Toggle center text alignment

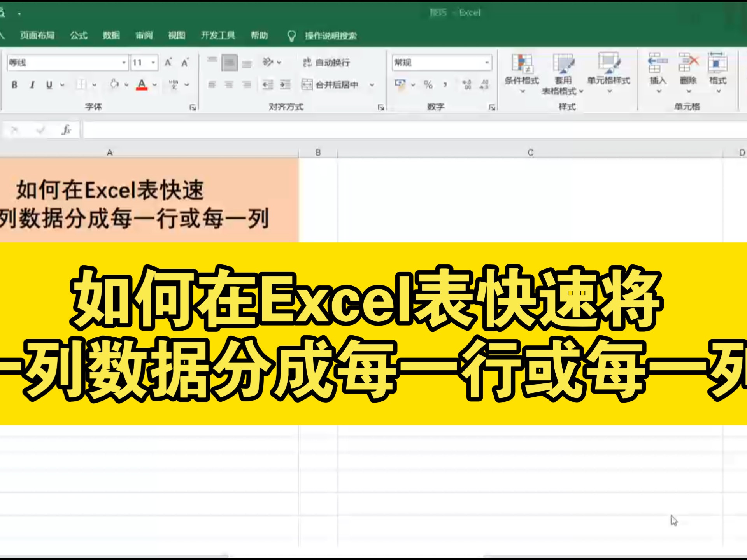(x=230, y=84)
